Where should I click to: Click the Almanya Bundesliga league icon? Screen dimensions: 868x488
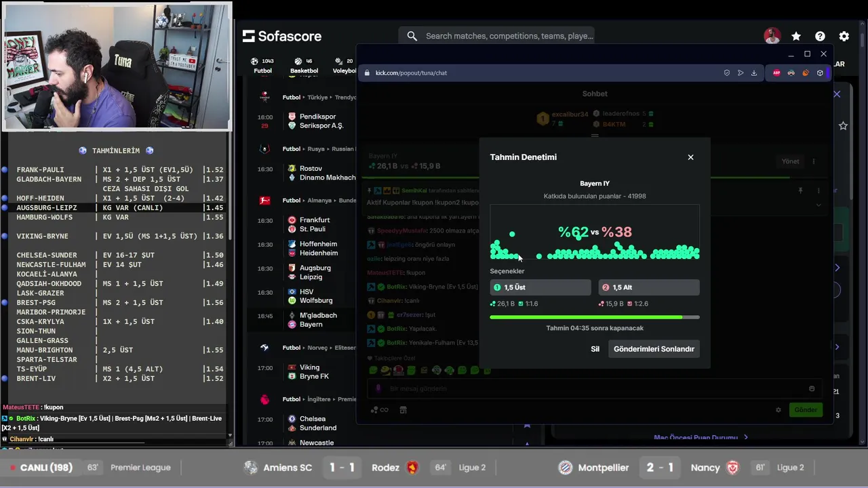pos(265,200)
